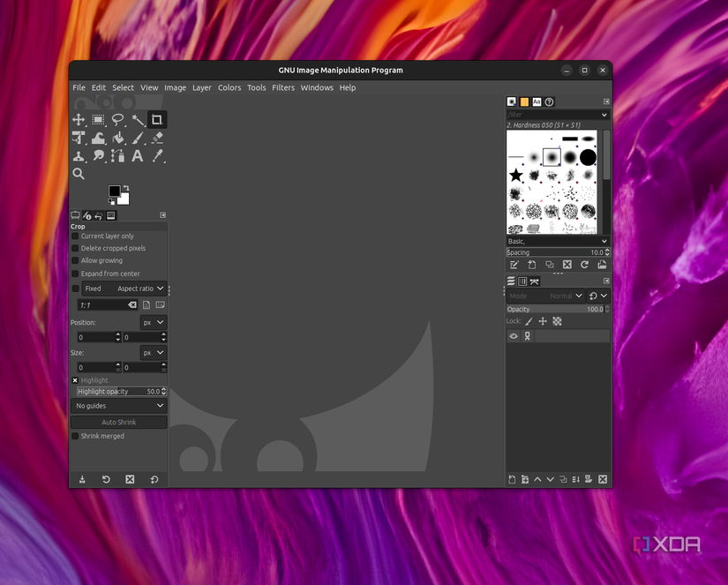Image resolution: width=728 pixels, height=585 pixels.
Task: Open the Basic brush tag dropdown
Action: [x=604, y=242]
